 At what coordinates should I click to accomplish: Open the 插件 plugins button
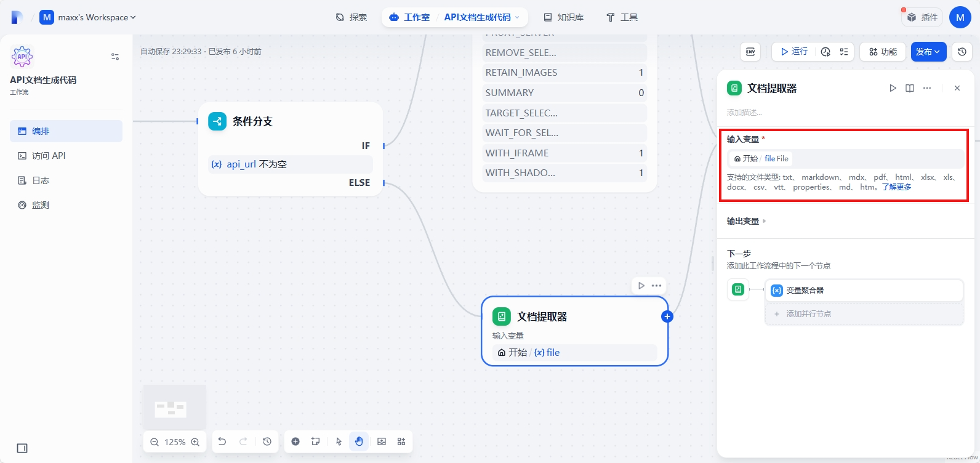(922, 17)
